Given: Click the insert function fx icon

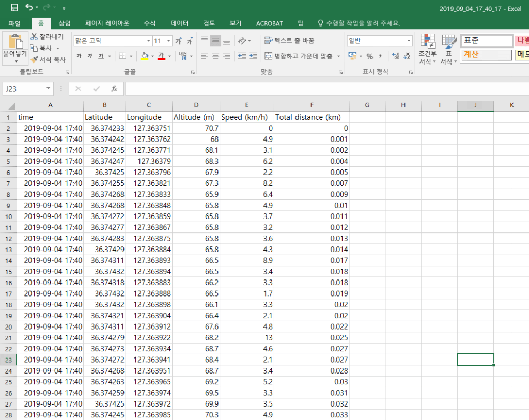Looking at the screenshot, I should (x=114, y=89).
